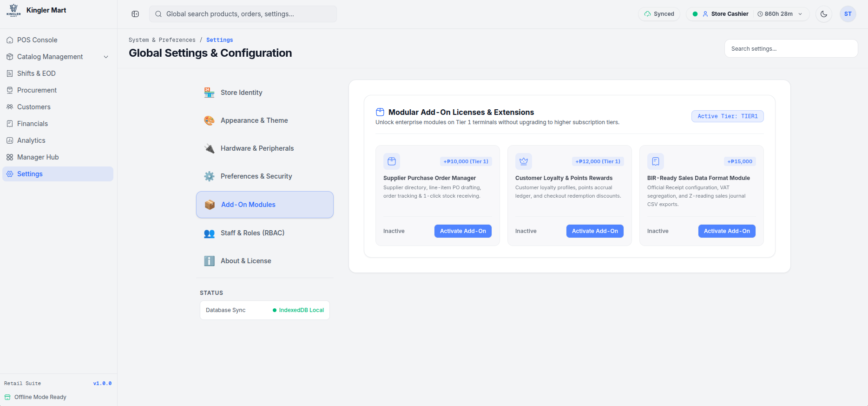868x406 pixels.
Task: Select the Add-On Modules tab
Action: click(x=265, y=205)
